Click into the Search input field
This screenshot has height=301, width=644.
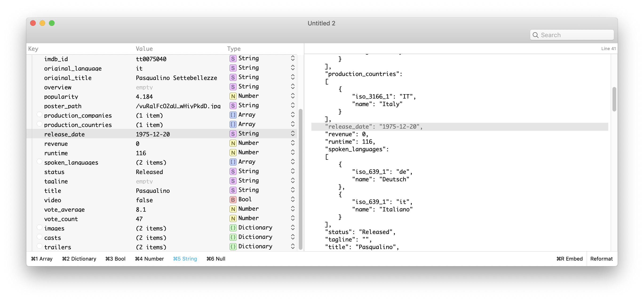[575, 35]
